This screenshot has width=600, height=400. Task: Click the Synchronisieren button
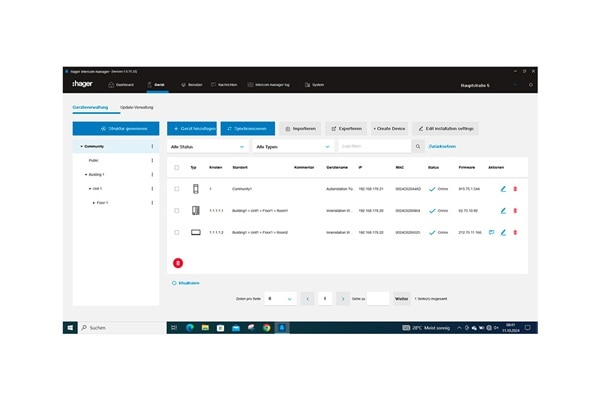pyautogui.click(x=247, y=128)
